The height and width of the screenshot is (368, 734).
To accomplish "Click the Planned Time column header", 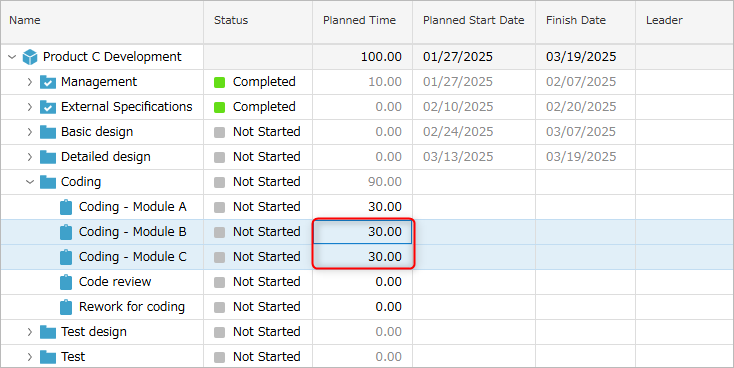I will tap(360, 20).
